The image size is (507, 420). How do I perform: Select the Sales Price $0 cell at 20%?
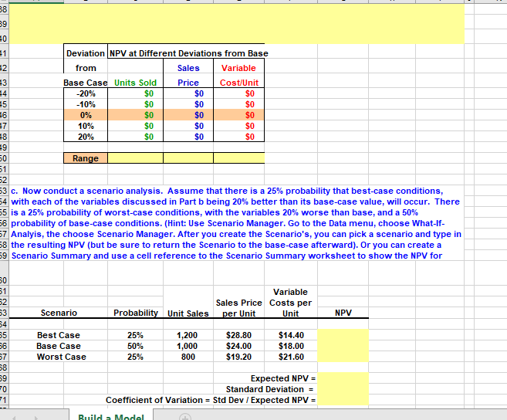coord(188,137)
